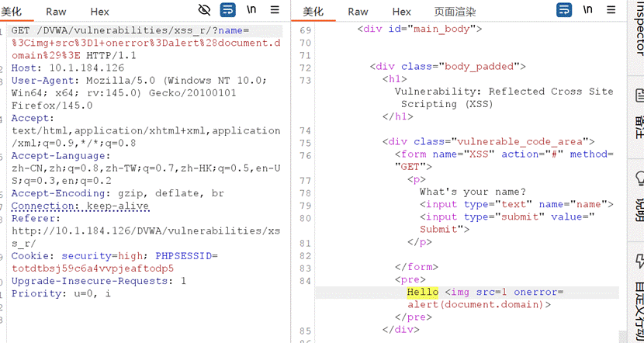644x343 pixels.
Task: Click the Upgrade-Insecure-Requests: 1 line
Action: click(x=99, y=281)
